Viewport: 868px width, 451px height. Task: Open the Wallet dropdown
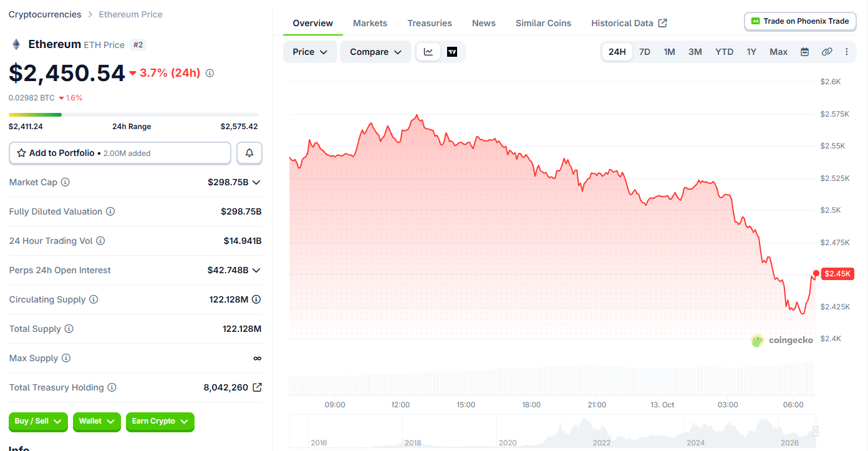pos(97,422)
